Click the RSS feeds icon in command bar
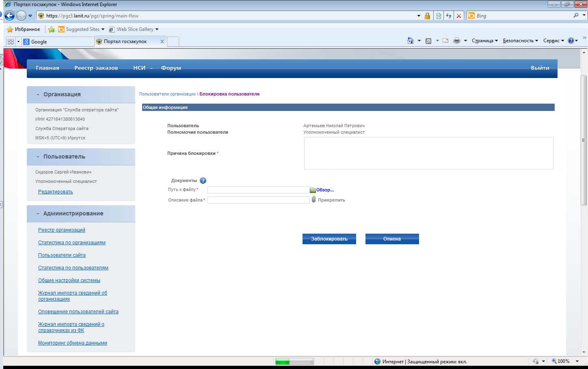 (428, 41)
